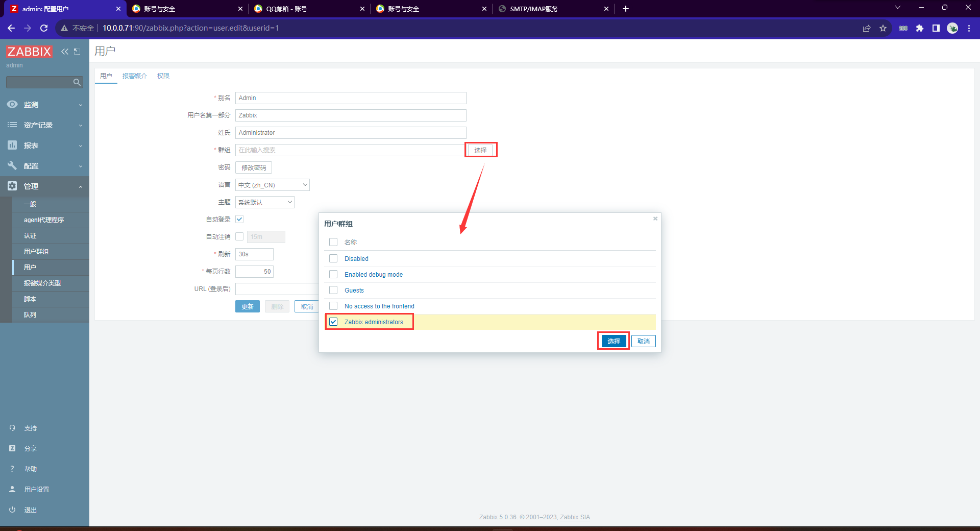Open the 配置 wrench icon
The height and width of the screenshot is (531, 980).
pos(12,165)
